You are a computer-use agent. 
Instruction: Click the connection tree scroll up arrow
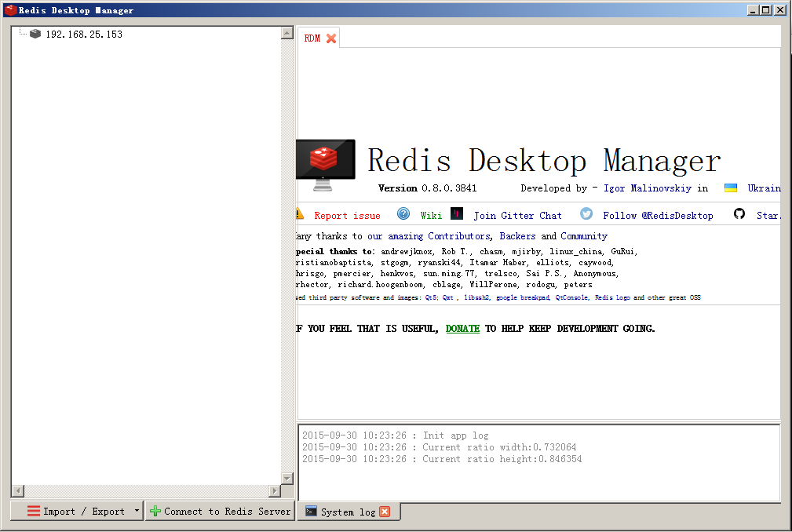click(x=287, y=33)
